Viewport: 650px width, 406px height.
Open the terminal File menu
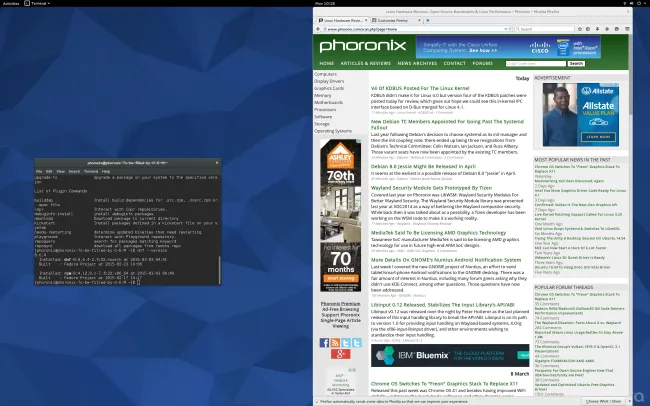click(39, 171)
